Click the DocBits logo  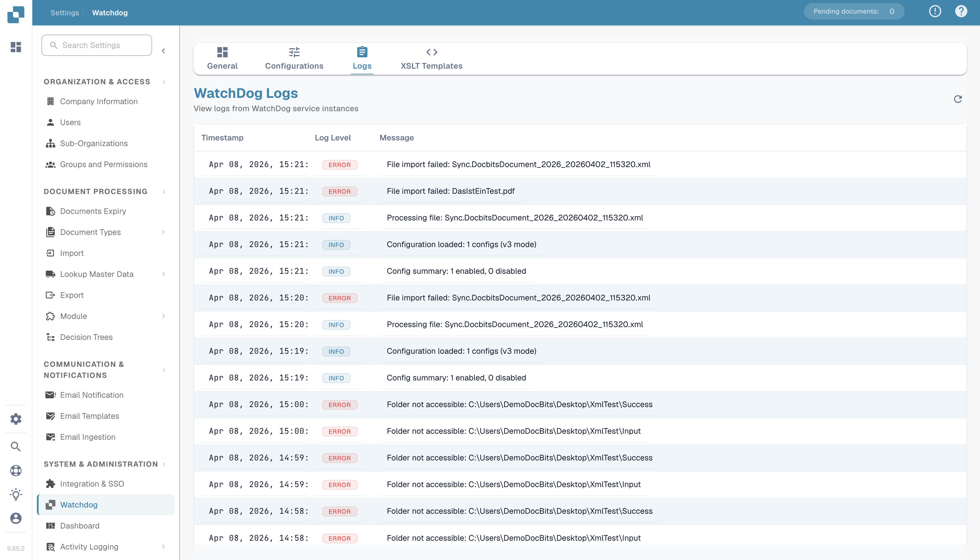coord(16,14)
